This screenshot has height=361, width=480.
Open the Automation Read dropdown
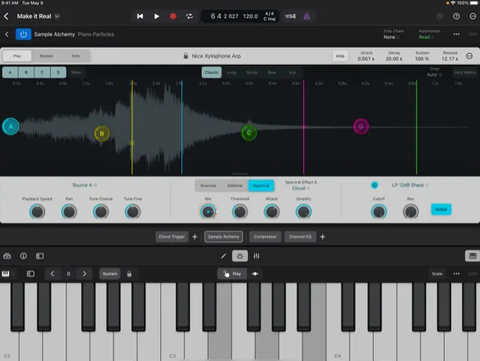(429, 34)
